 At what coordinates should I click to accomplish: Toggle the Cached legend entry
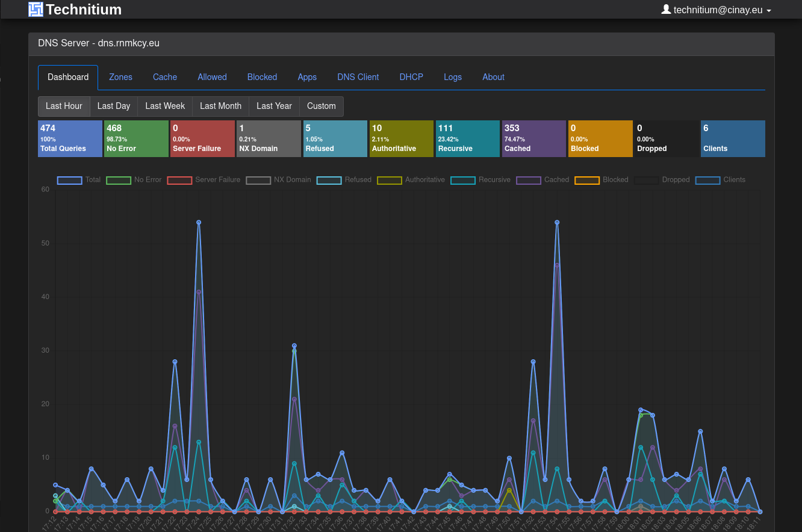pos(542,180)
